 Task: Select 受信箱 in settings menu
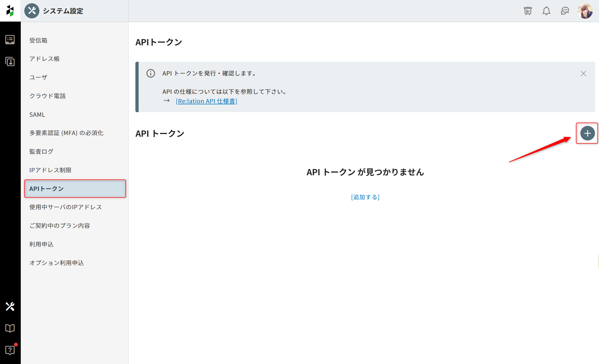pyautogui.click(x=38, y=40)
